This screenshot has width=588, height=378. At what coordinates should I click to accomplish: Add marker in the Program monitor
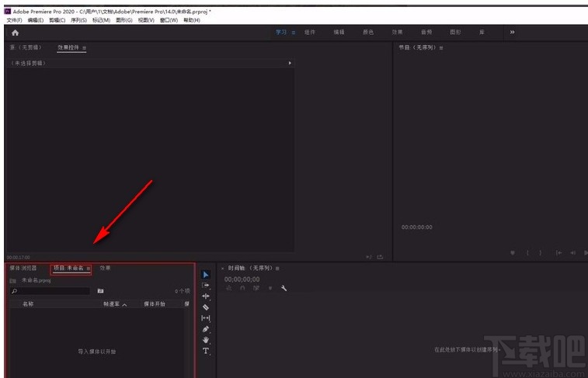coord(512,253)
